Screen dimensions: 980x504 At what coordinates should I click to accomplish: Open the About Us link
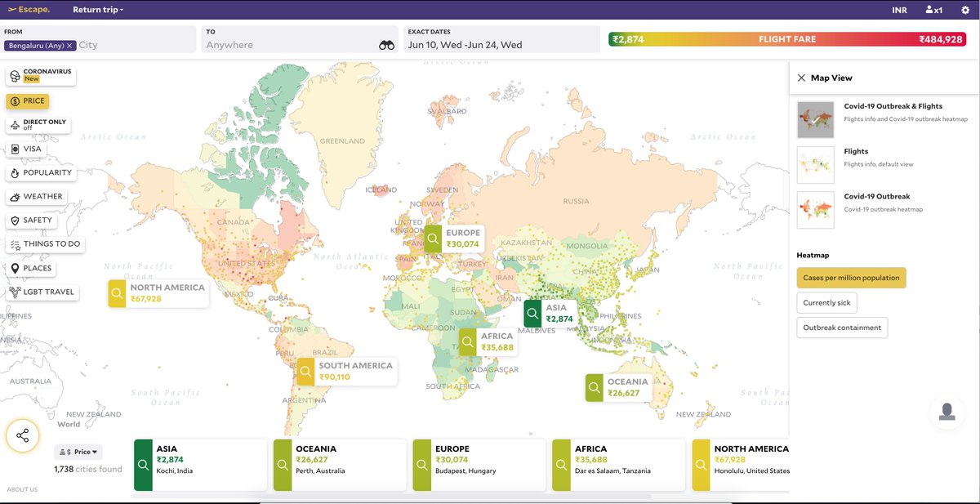22,489
